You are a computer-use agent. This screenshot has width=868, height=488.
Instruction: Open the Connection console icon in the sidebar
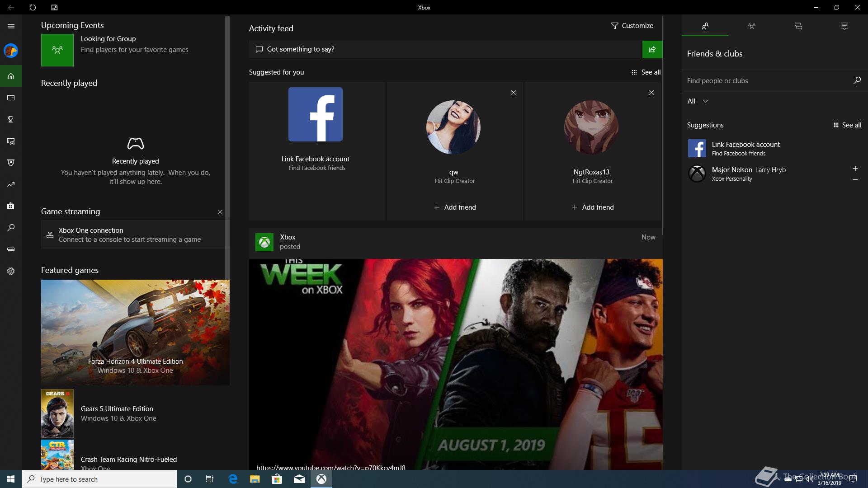click(11, 249)
